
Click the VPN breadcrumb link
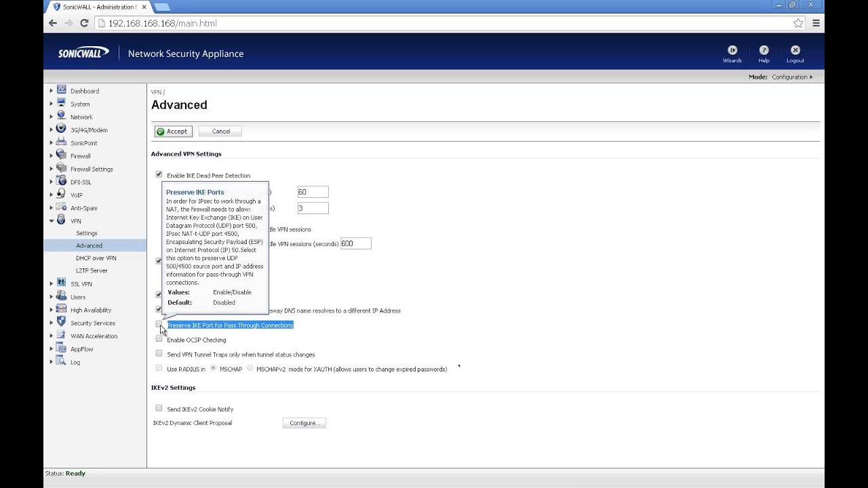pos(157,92)
